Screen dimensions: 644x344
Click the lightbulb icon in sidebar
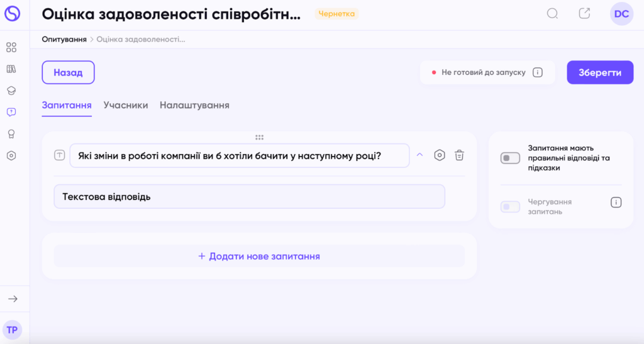pos(11,134)
